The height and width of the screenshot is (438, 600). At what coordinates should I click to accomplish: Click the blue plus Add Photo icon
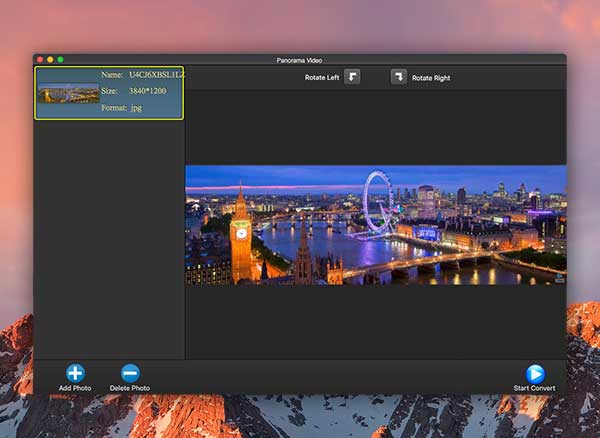(x=75, y=373)
